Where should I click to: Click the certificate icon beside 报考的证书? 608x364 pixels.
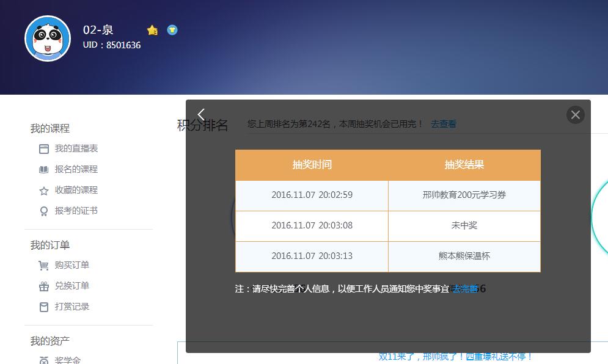pyautogui.click(x=44, y=211)
